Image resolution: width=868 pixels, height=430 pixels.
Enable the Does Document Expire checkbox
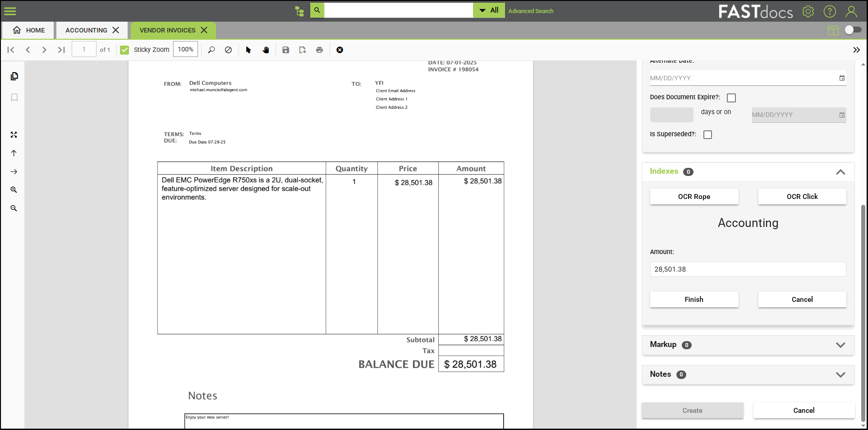tap(731, 97)
